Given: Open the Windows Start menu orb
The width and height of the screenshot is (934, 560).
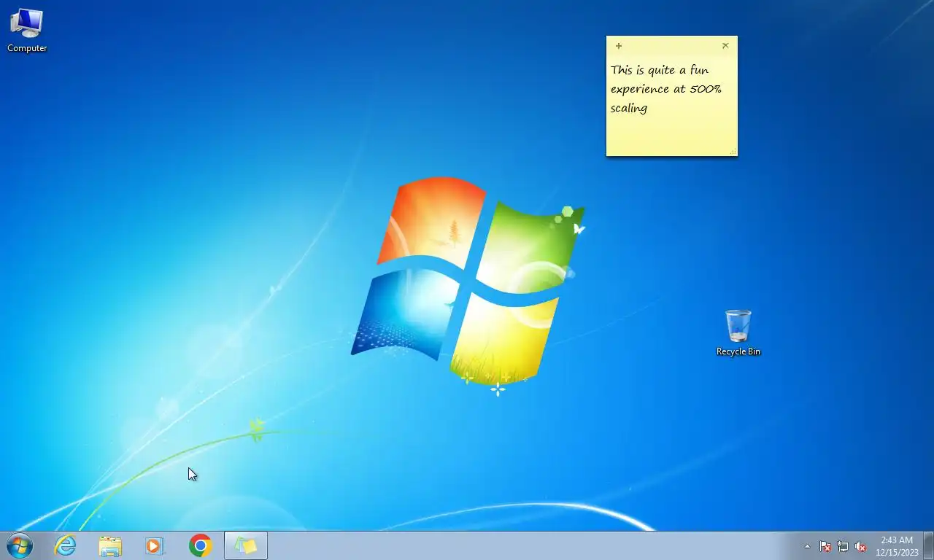Looking at the screenshot, I should [x=20, y=545].
